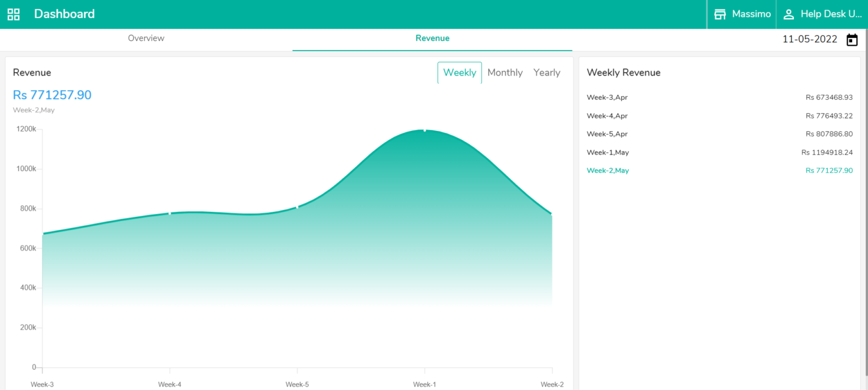Viewport: 868px width, 390px height.
Task: Switch to the Overview tab
Action: (146, 38)
